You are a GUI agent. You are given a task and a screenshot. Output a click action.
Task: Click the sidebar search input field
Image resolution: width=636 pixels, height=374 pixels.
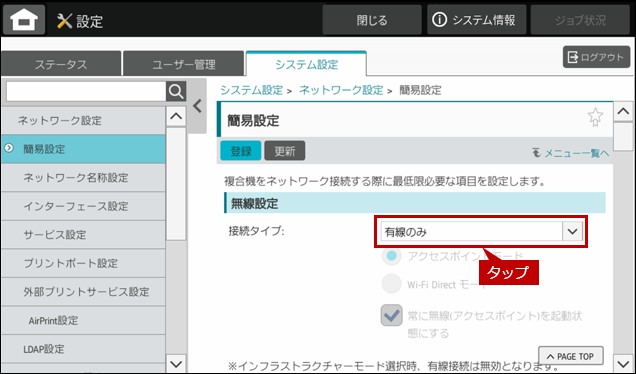86,91
